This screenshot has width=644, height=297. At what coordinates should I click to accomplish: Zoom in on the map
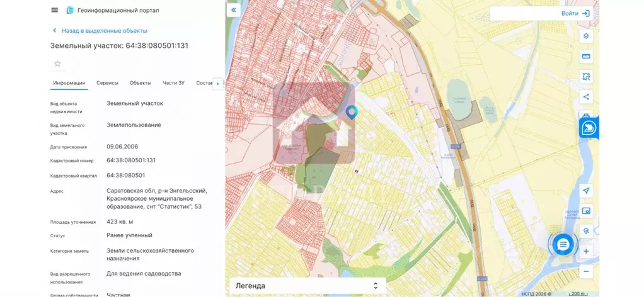tap(586, 251)
